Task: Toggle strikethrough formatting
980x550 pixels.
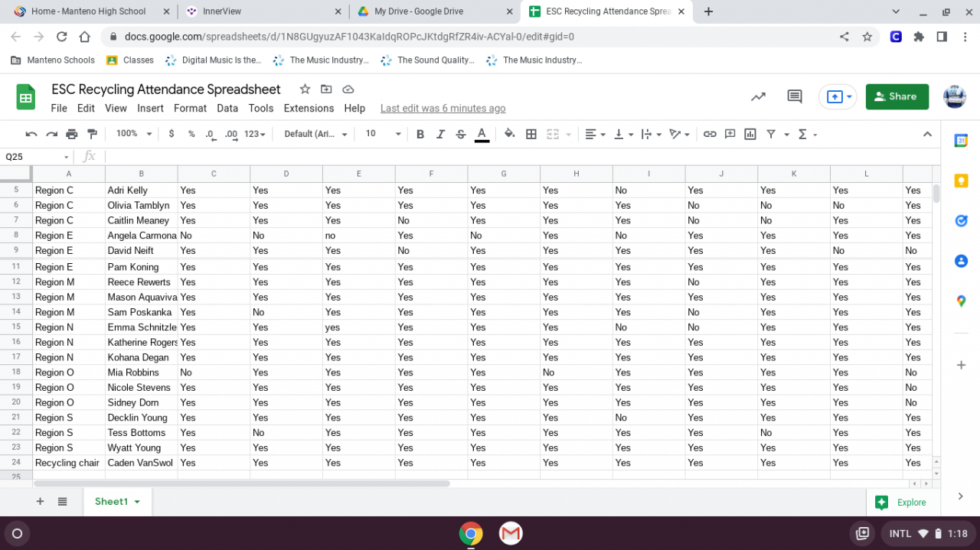Action: coord(461,134)
